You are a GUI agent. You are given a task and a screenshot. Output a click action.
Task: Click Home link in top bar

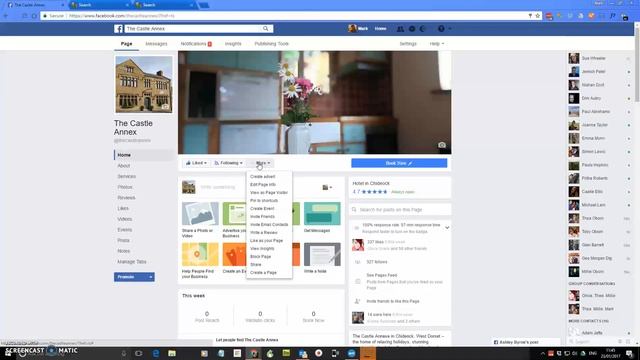click(x=380, y=29)
